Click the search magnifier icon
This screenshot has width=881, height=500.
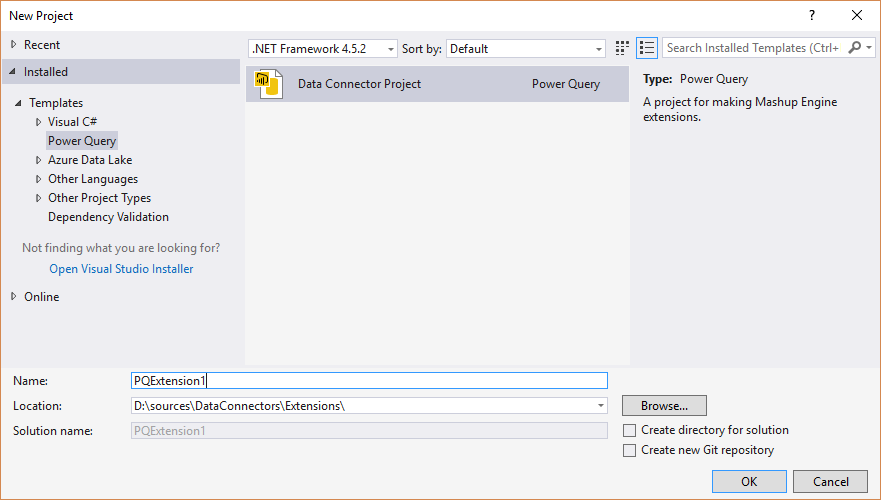pos(855,48)
